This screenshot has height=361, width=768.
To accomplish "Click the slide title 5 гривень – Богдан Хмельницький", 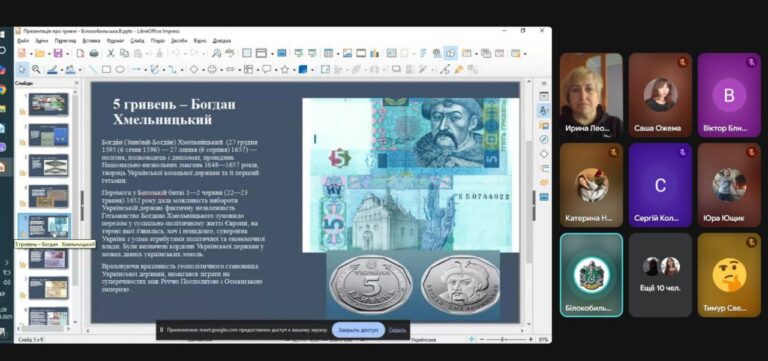I will coord(174,112).
